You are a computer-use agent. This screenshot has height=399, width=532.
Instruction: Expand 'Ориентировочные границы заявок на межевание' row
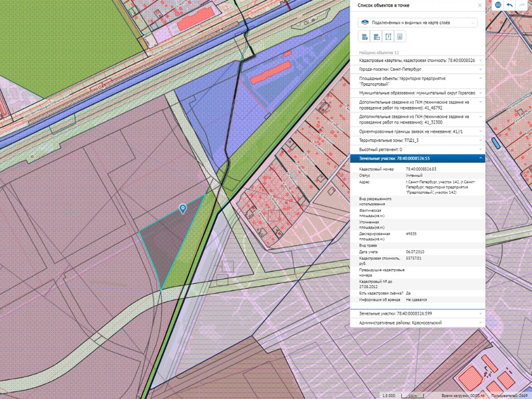pos(417,132)
